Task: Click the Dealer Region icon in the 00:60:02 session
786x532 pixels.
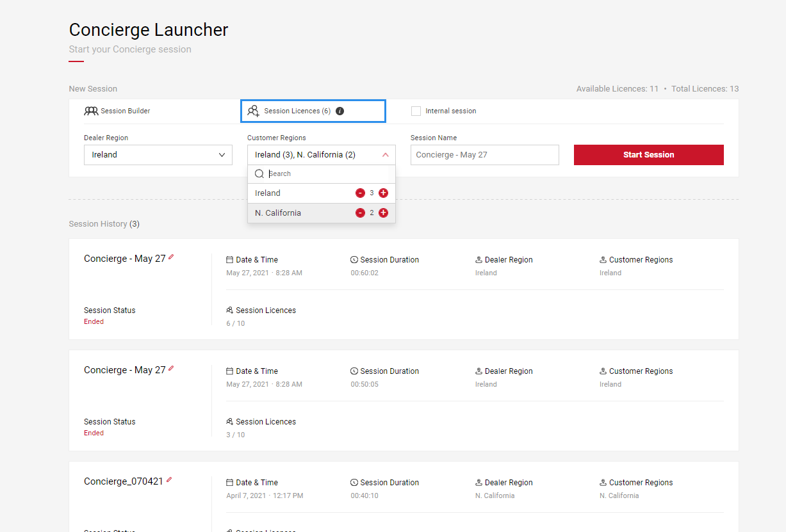Action: (x=479, y=260)
